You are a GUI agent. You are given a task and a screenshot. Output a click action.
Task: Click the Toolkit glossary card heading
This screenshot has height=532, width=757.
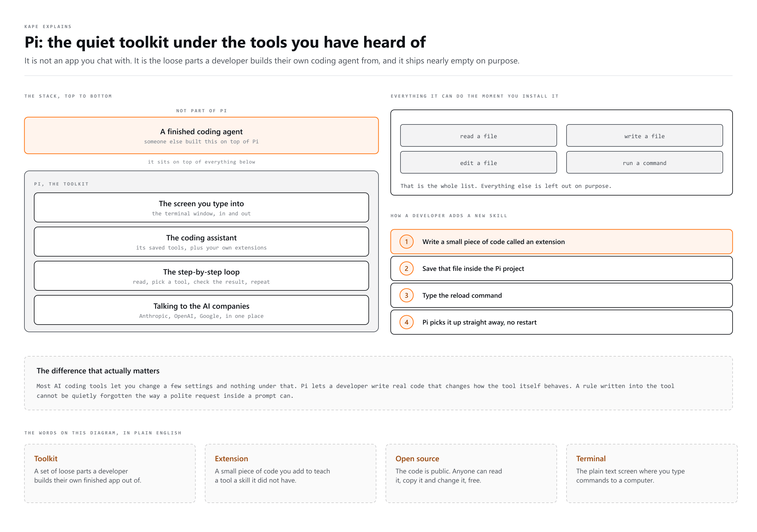[x=46, y=458]
